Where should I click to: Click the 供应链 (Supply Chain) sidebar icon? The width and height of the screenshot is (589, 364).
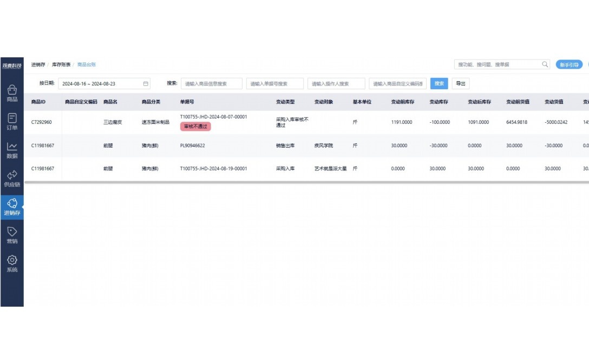pos(12,177)
